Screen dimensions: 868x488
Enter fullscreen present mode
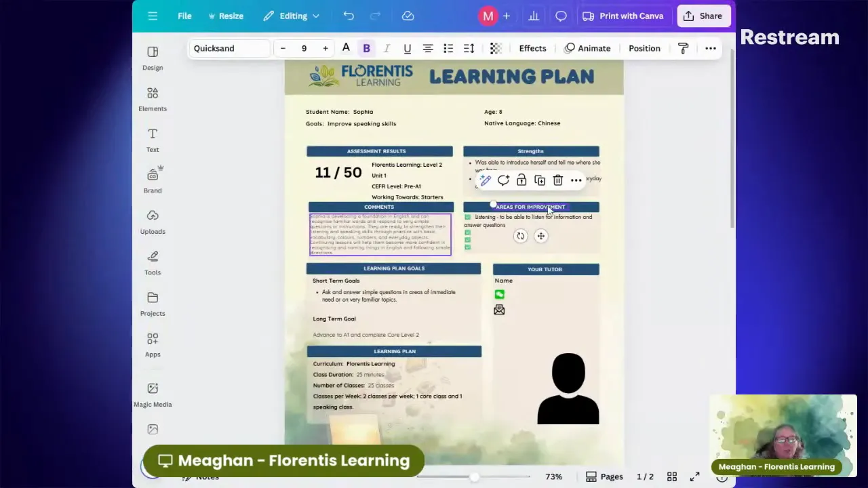694,477
